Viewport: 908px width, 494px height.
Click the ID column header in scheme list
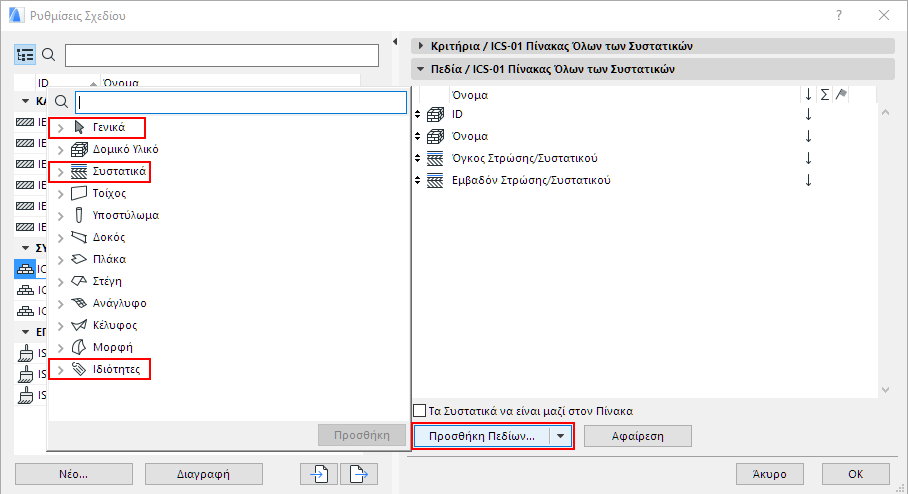pos(43,83)
